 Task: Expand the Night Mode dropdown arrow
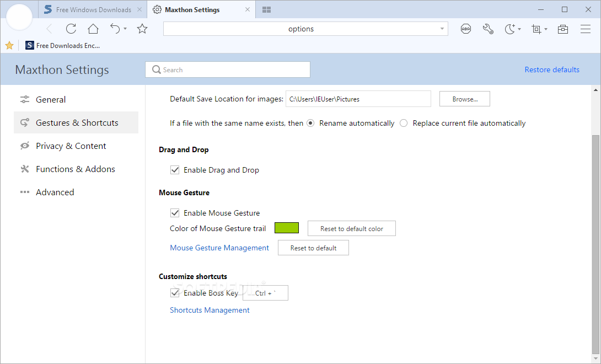(x=519, y=29)
